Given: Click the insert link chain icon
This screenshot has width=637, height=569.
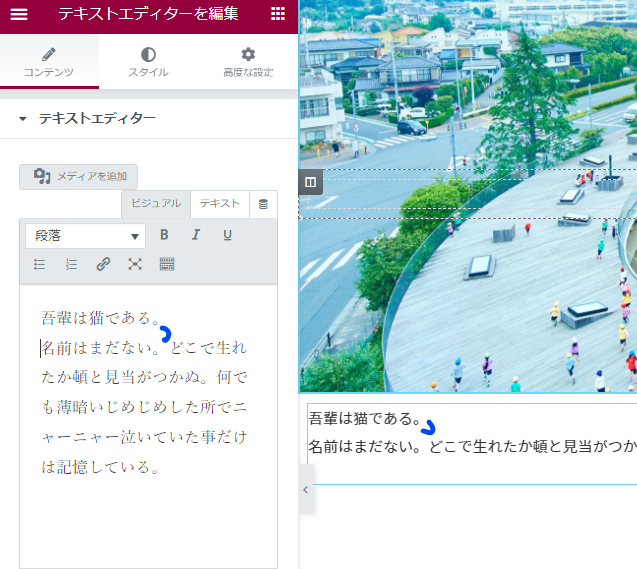Looking at the screenshot, I should coord(103,264).
